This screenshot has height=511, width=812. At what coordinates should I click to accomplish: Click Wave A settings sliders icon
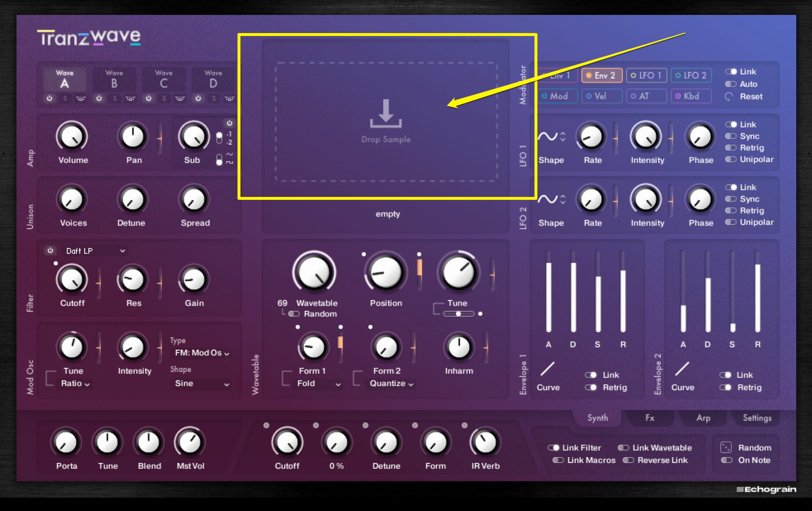pos(81,98)
